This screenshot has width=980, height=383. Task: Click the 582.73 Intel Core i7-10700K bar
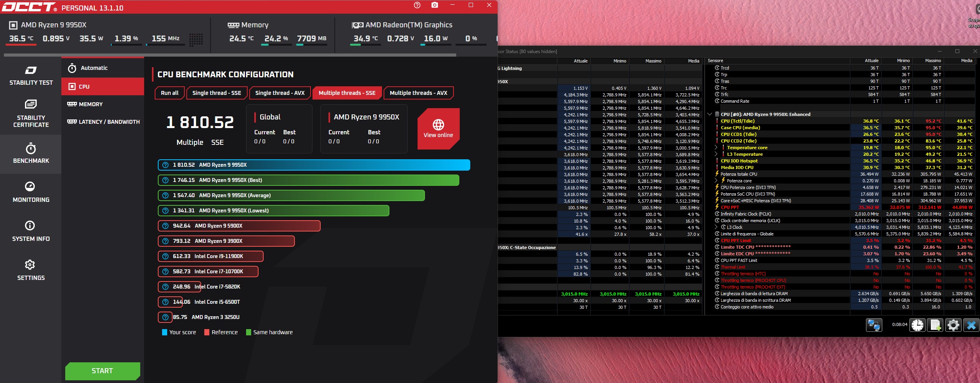pos(208,271)
